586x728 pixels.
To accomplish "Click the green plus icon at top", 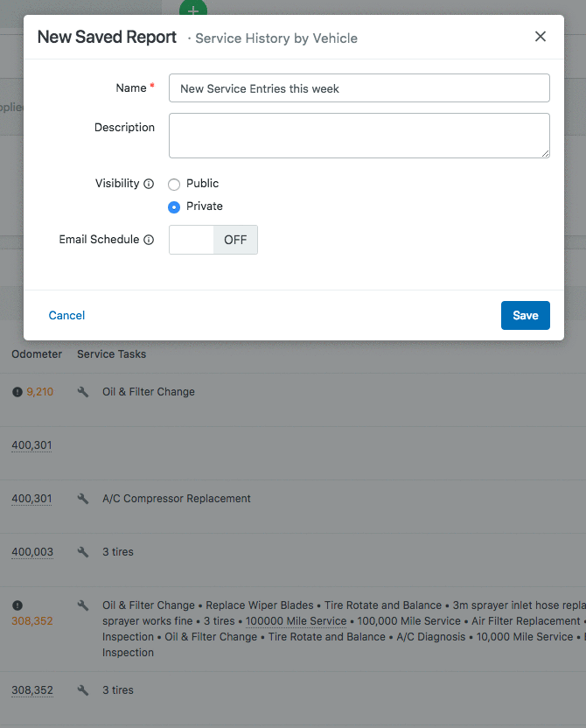I will tap(192, 9).
